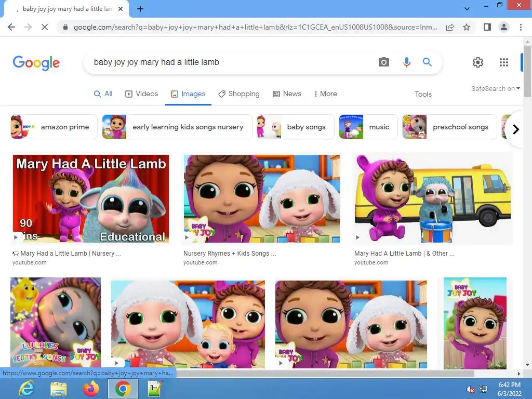Click 'Nursery Rhymes + Kids Songs ...' title
Image resolution: width=532 pixels, height=399 pixels.
(230, 254)
